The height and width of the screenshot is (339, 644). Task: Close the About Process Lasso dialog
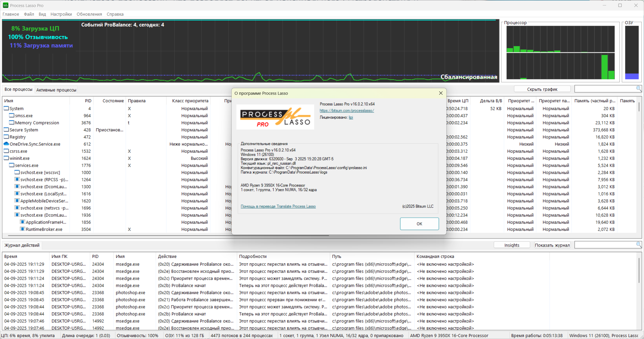441,93
